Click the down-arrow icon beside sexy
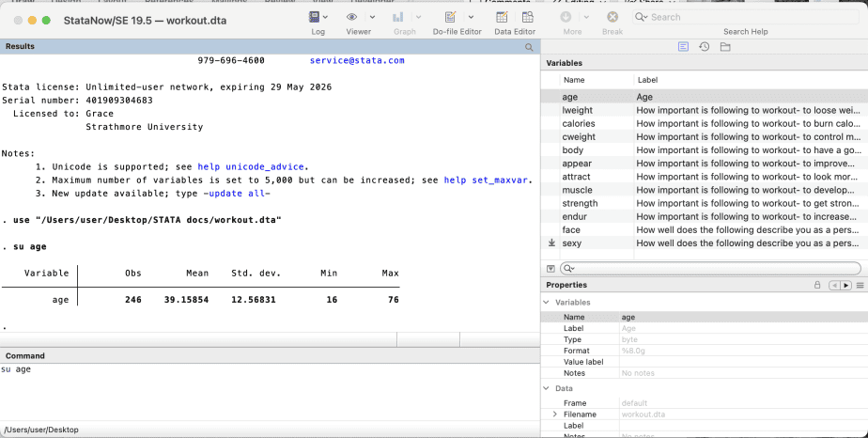 (x=551, y=242)
